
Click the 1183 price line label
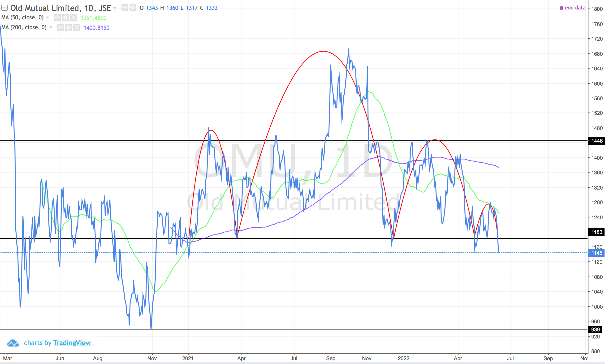(x=597, y=232)
